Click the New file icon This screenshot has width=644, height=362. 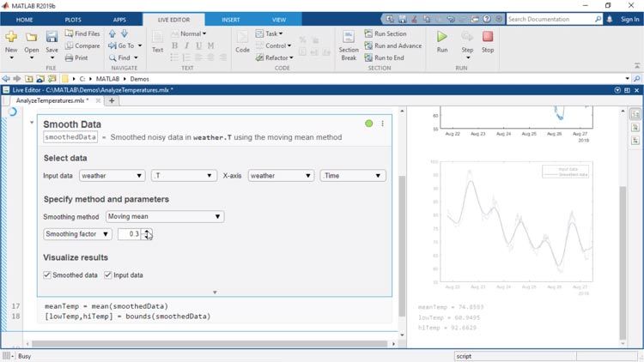(x=11, y=41)
